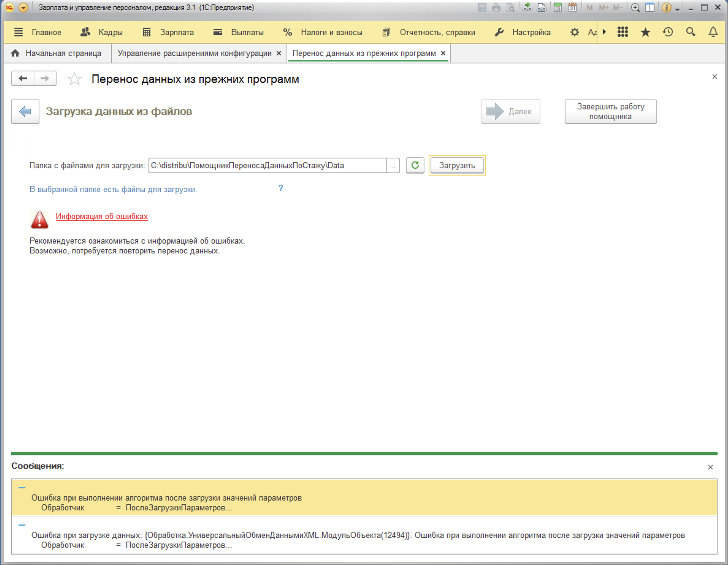Close the Перенос данных из прежних программ tab
Viewport: 728px width, 565px height.
coord(443,53)
